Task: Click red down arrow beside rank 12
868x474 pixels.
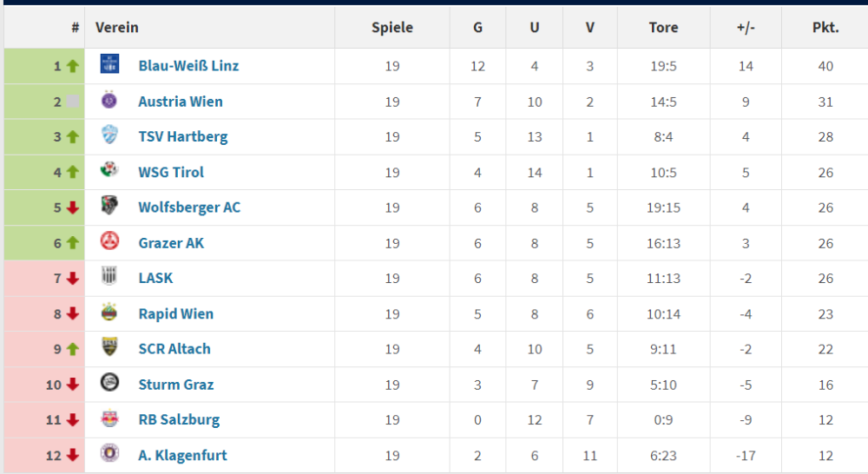Action: tap(73, 455)
